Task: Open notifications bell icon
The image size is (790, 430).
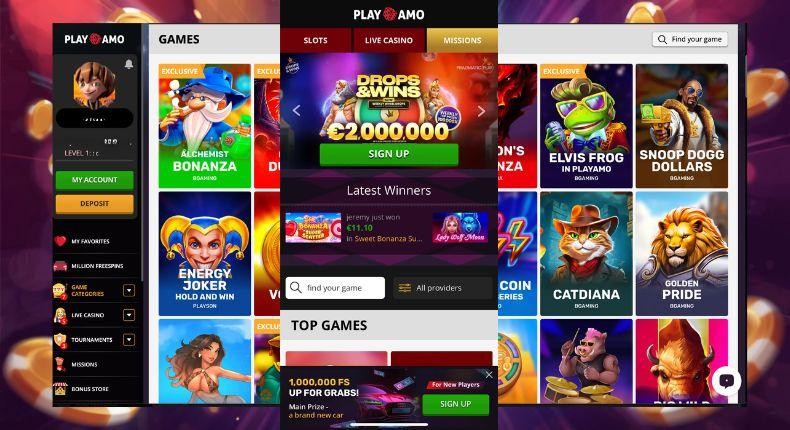Action: [x=129, y=64]
